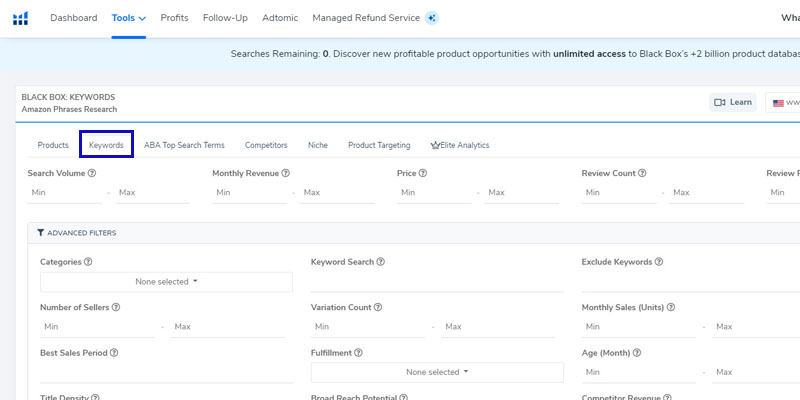The width and height of the screenshot is (800, 400).
Task: Click the Price Max field
Action: pos(522,193)
